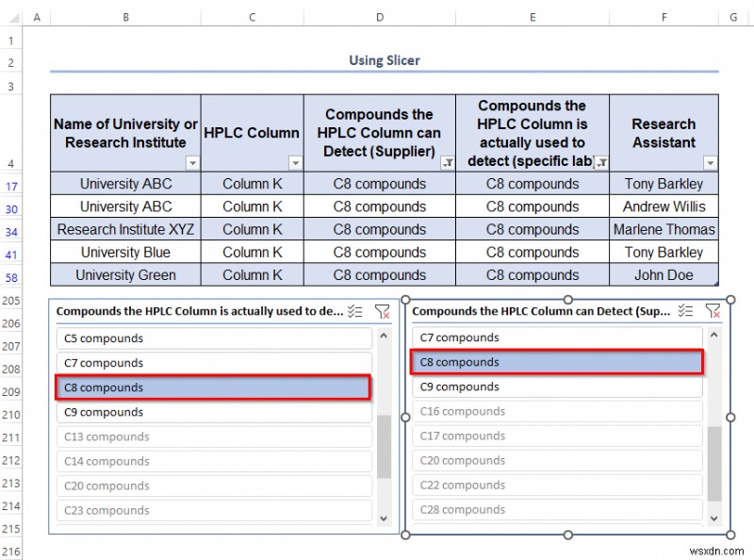Select row header 17

11,184
